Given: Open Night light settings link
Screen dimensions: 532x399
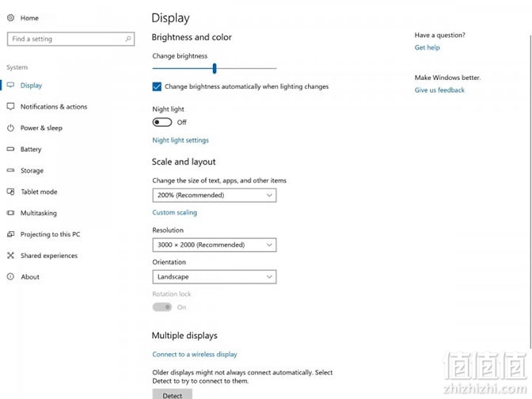Looking at the screenshot, I should click(x=180, y=140).
